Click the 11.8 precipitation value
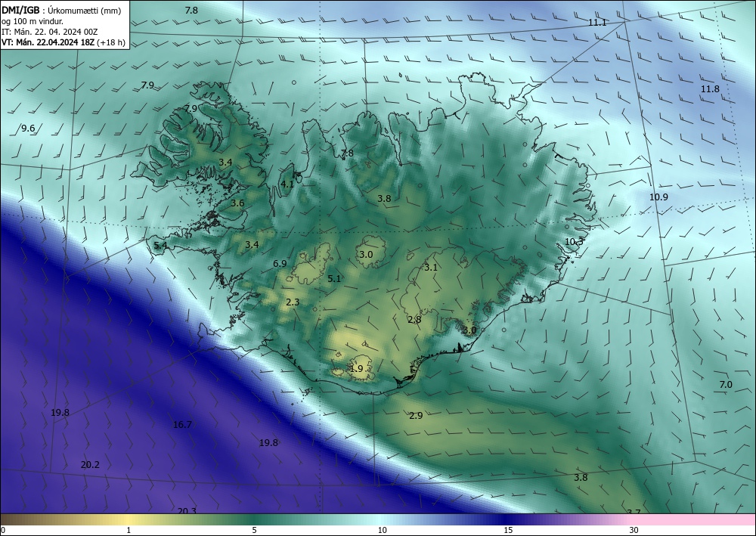756x536 pixels. [x=710, y=89]
